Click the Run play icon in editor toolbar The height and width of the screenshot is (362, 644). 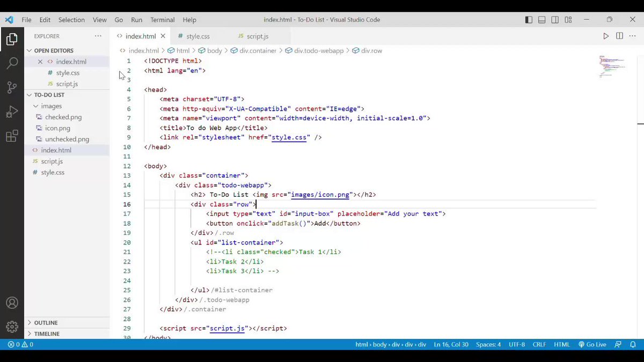click(606, 36)
